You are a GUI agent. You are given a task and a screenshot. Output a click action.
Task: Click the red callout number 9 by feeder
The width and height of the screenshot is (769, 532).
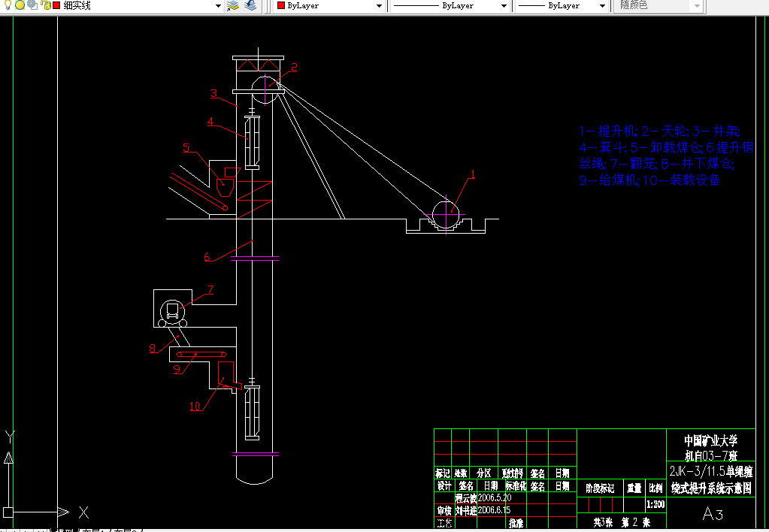click(177, 369)
